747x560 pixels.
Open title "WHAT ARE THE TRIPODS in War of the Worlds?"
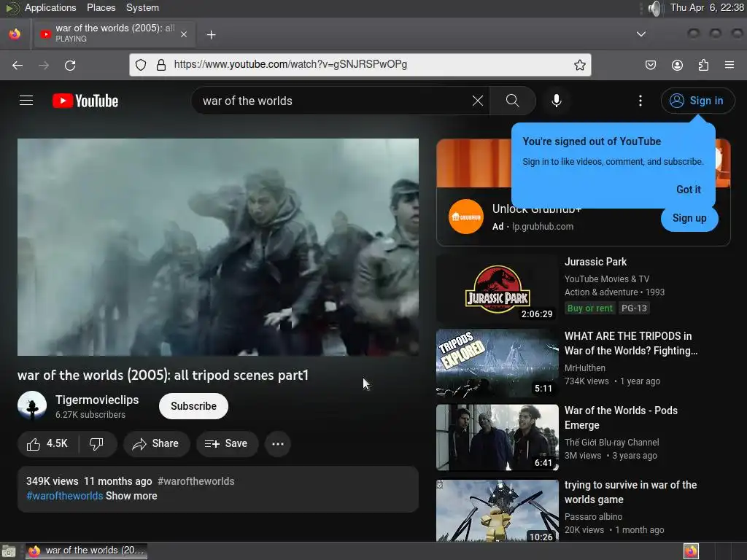coord(631,343)
